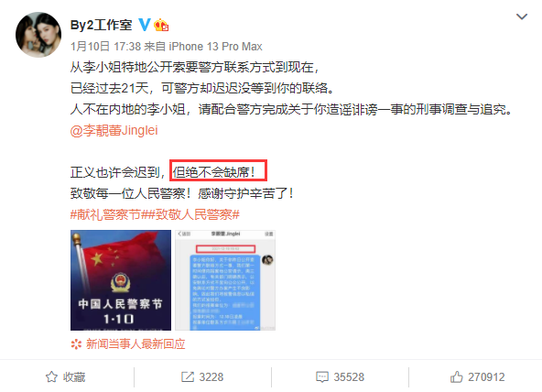Open the comments speech bubble icon
Screen dimensions: 542x392
click(x=322, y=376)
